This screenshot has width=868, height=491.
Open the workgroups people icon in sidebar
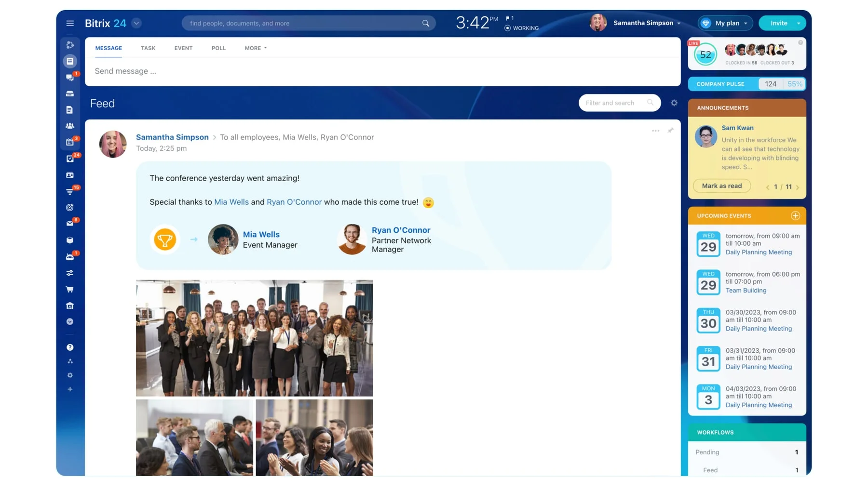pos(70,126)
